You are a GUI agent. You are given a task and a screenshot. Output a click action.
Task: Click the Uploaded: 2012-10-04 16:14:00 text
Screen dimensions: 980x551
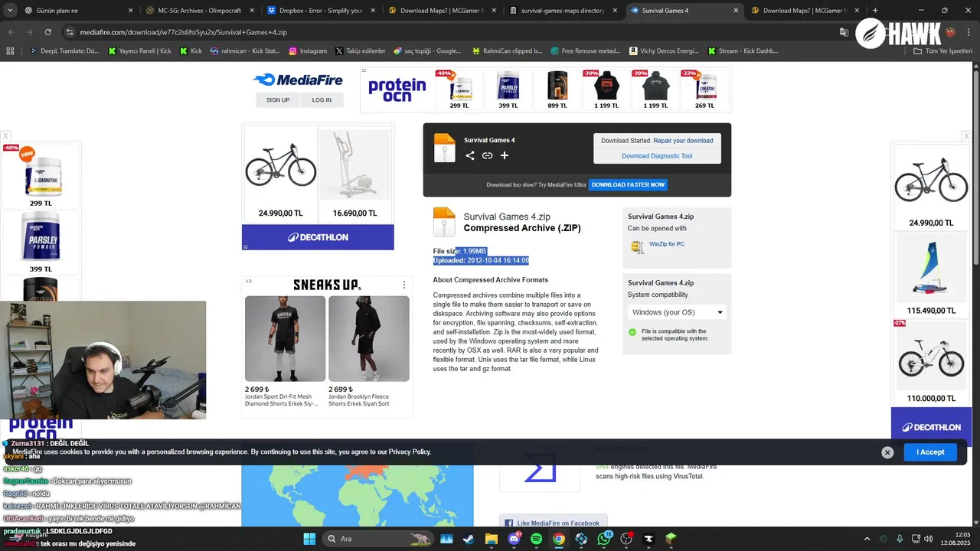coord(481,261)
